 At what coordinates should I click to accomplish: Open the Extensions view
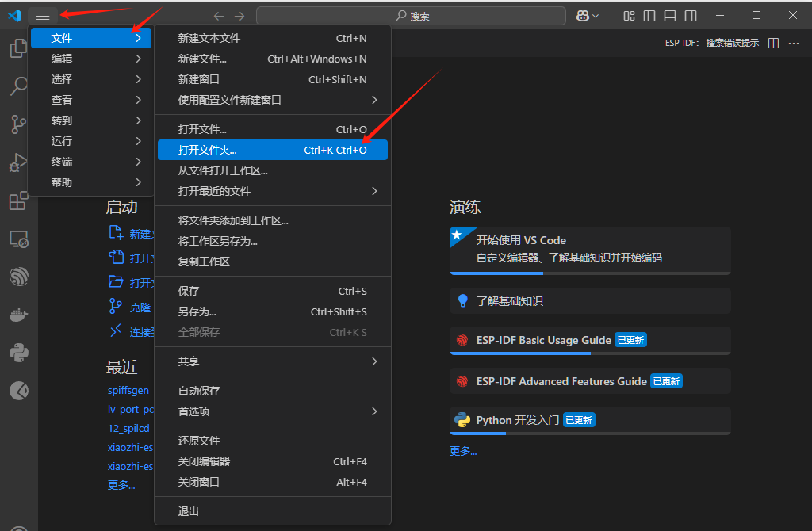pyautogui.click(x=17, y=201)
